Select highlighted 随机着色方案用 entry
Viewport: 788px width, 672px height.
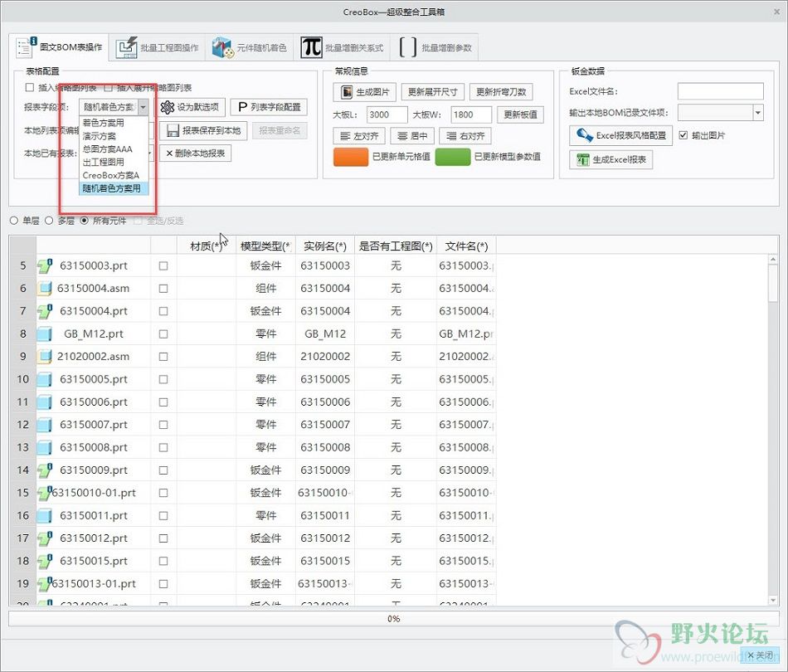click(114, 188)
